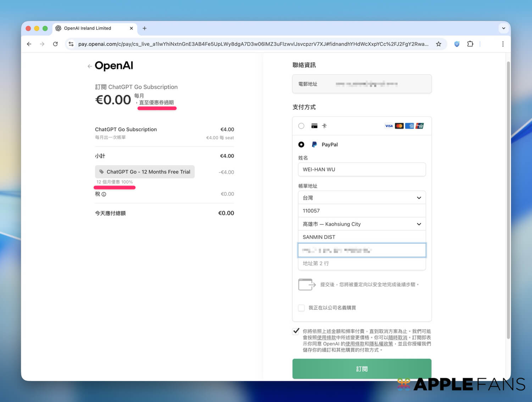Viewport: 532px width, 402px height.
Task: Select the card payment radio button
Action: tap(301, 126)
